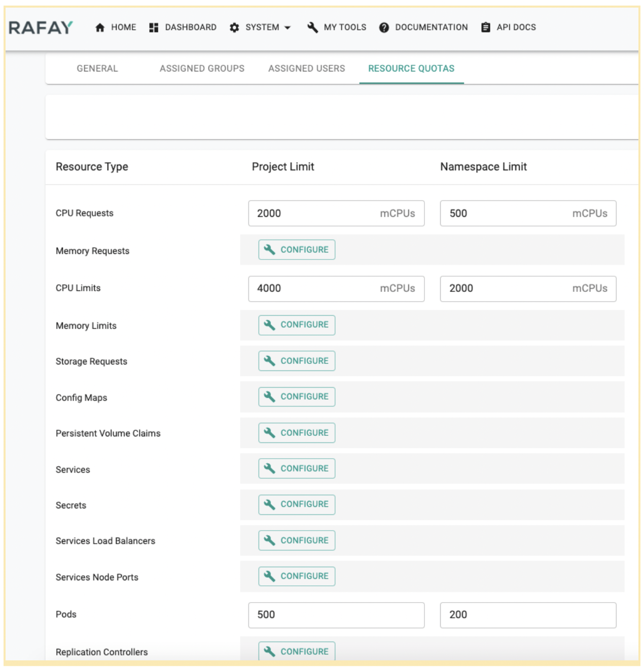Click the Storage Requests row label
The image size is (644, 671).
pos(91,361)
